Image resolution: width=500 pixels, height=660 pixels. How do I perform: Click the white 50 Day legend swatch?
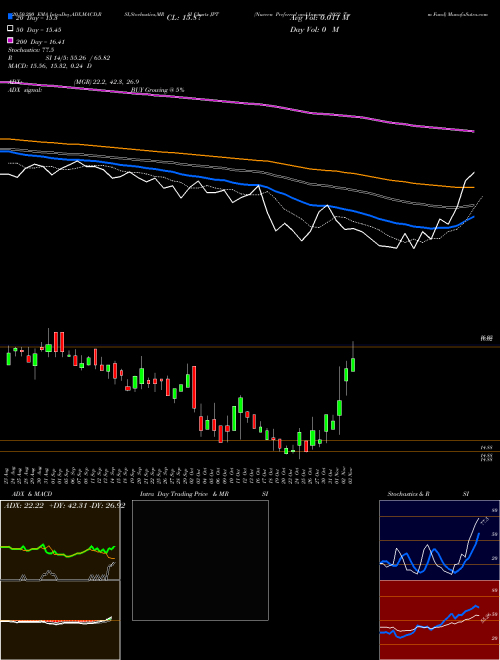pyautogui.click(x=10, y=29)
